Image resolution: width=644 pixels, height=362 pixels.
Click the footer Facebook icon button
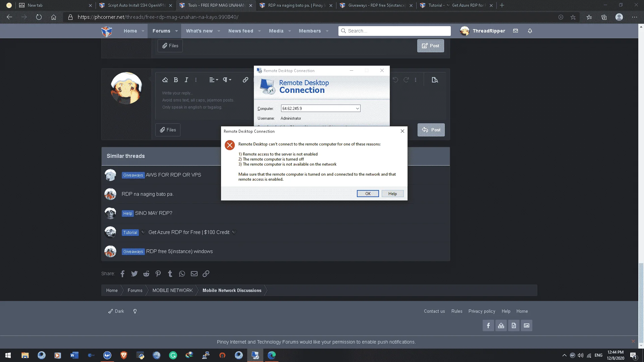click(x=488, y=325)
